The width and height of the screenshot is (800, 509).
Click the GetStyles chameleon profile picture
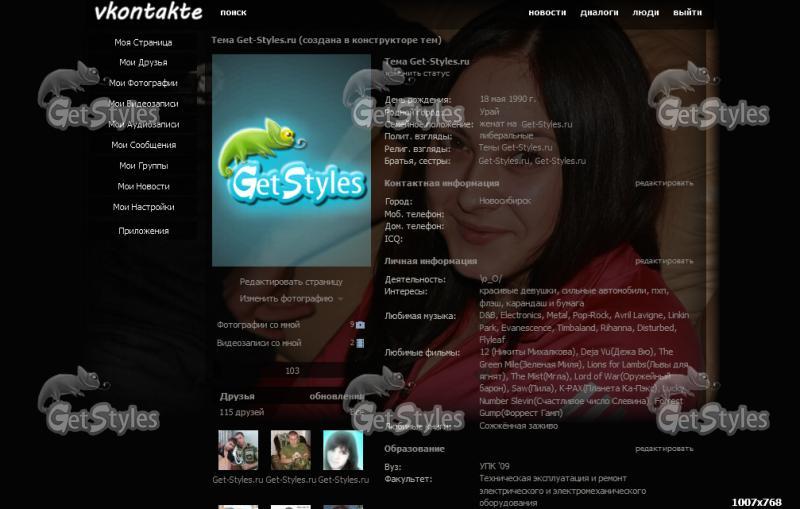tap(291, 160)
